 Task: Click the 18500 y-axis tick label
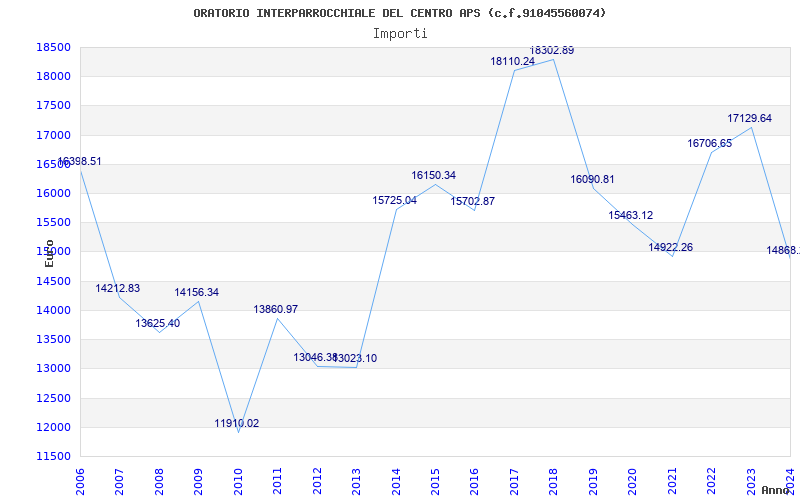53,47
